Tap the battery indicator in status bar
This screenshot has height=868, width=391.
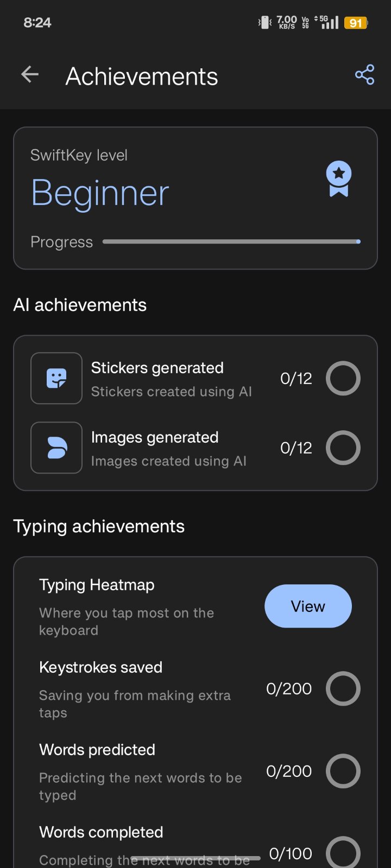[x=356, y=23]
